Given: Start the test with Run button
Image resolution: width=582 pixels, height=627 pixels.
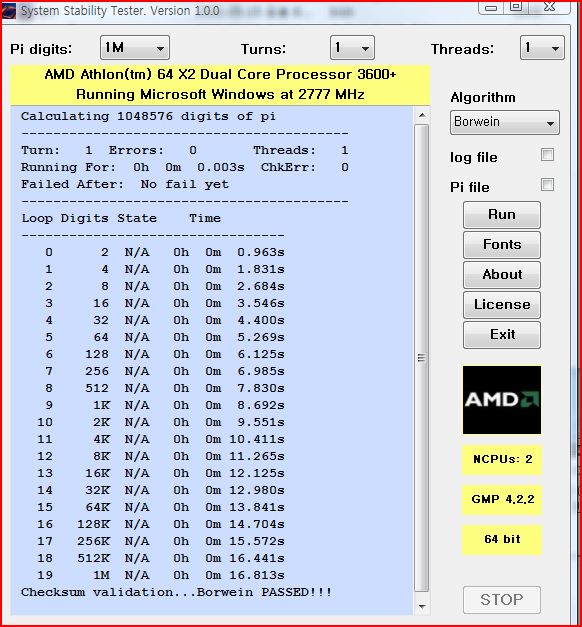Looking at the screenshot, I should (502, 215).
